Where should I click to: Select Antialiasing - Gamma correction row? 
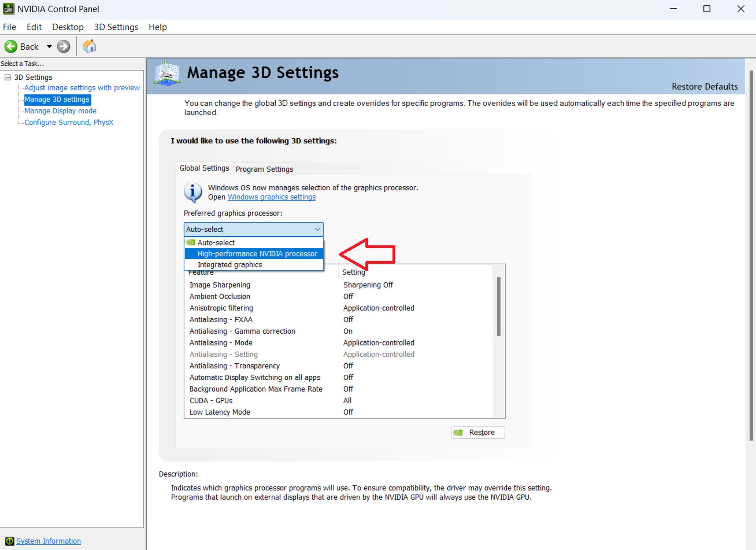pos(339,331)
